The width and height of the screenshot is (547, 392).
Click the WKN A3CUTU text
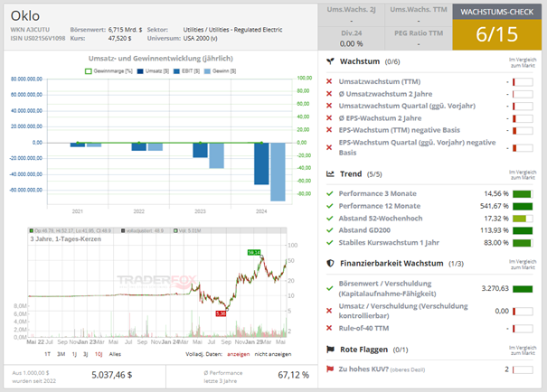tap(30, 30)
